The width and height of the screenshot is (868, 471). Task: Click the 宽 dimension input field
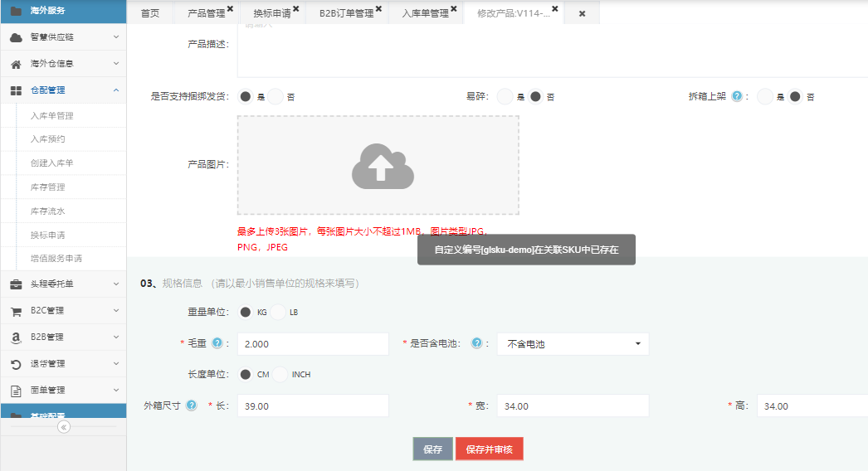pos(573,405)
